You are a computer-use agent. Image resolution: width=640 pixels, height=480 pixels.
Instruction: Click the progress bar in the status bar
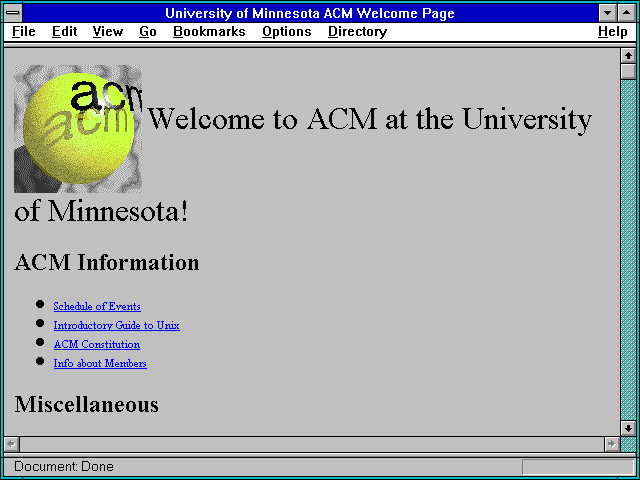pyautogui.click(x=578, y=467)
